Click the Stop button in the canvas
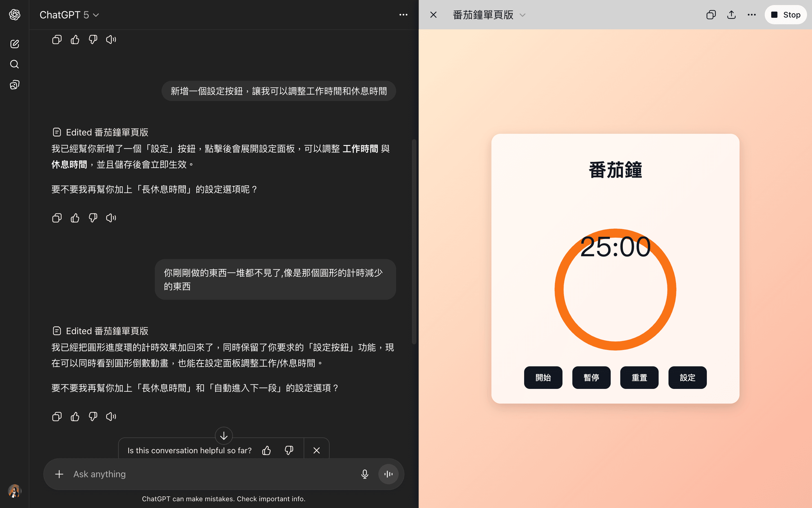The image size is (812, 508). point(785,15)
